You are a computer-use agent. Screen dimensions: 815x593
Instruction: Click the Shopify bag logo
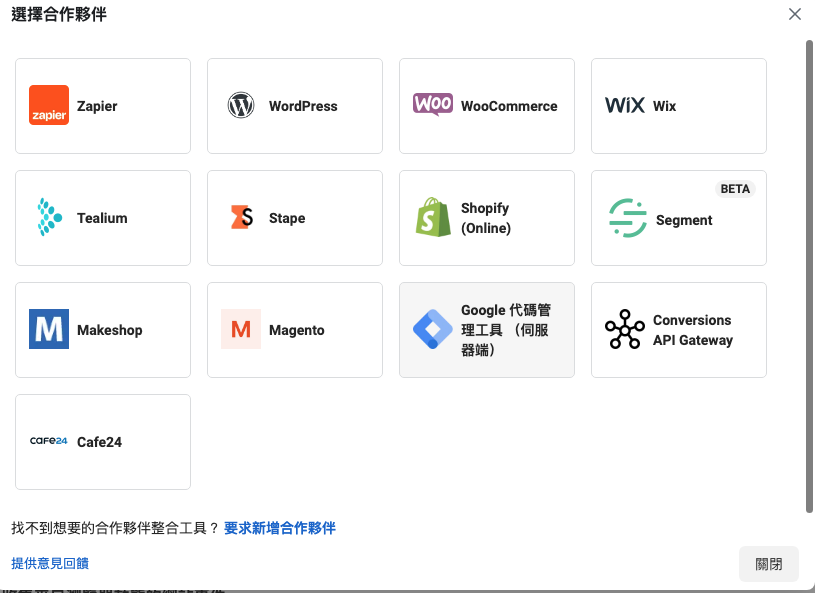[433, 217]
